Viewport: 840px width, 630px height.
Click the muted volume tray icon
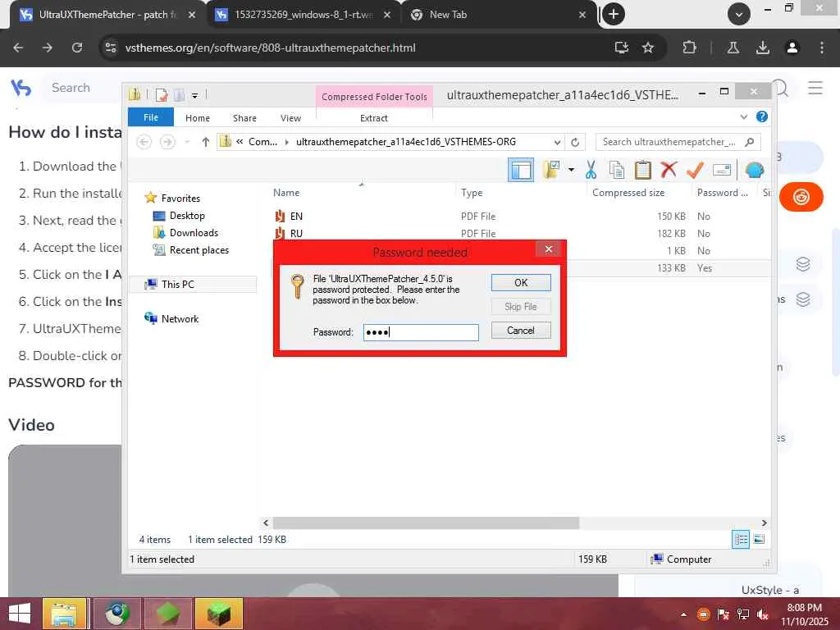point(763,614)
